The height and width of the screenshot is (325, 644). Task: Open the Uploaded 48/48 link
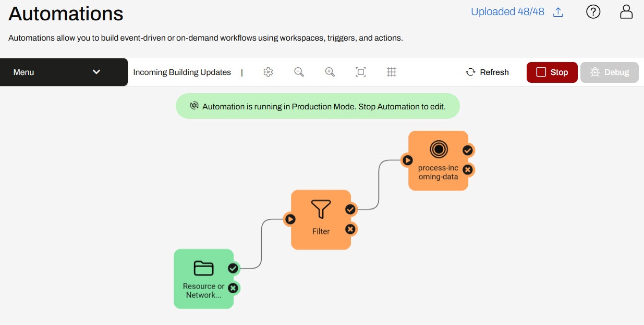[507, 11]
